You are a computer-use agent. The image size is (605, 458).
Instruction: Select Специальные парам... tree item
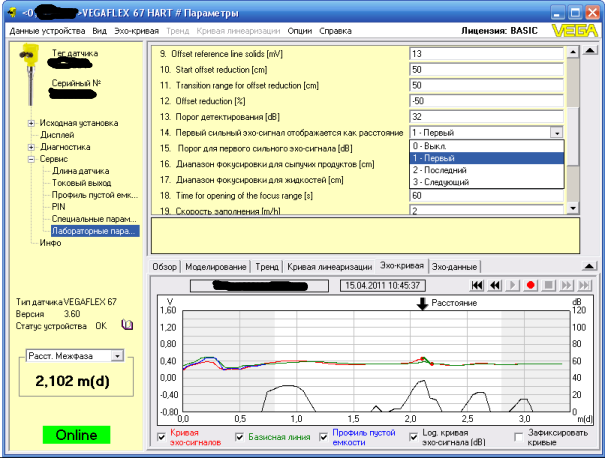(94, 219)
